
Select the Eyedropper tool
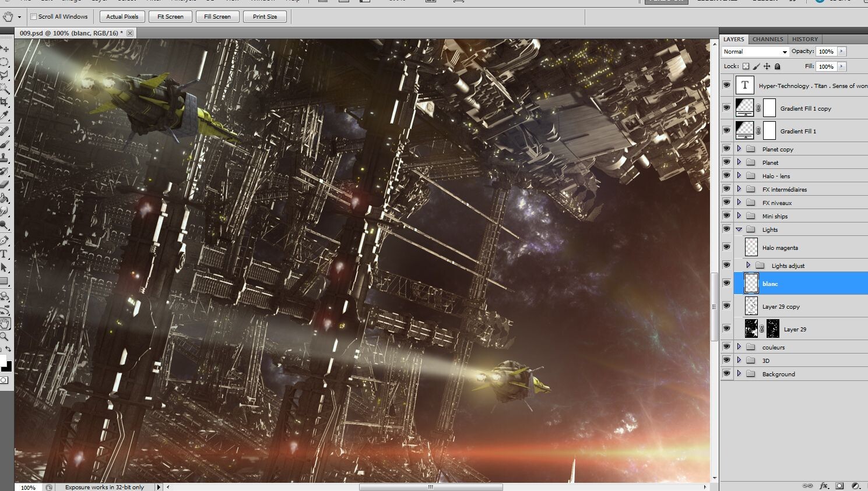[5, 115]
